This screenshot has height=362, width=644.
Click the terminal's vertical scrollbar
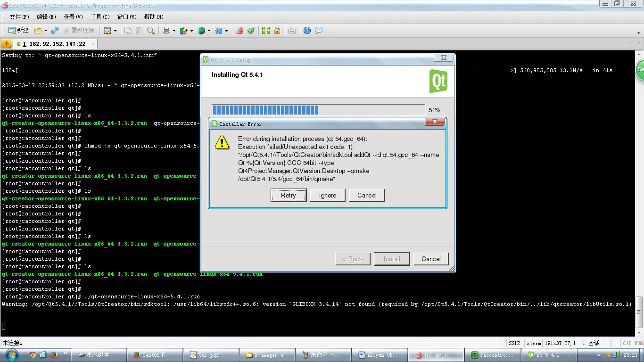pyautogui.click(x=639, y=193)
